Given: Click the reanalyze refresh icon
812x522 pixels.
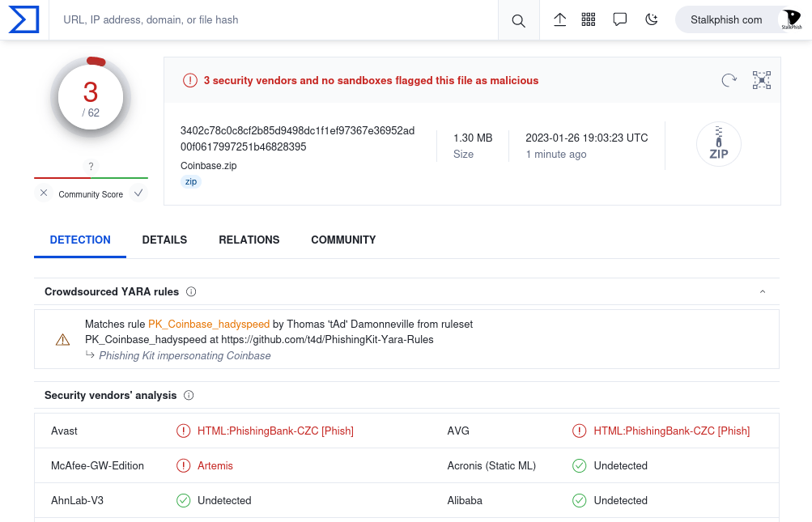Looking at the screenshot, I should (x=729, y=79).
